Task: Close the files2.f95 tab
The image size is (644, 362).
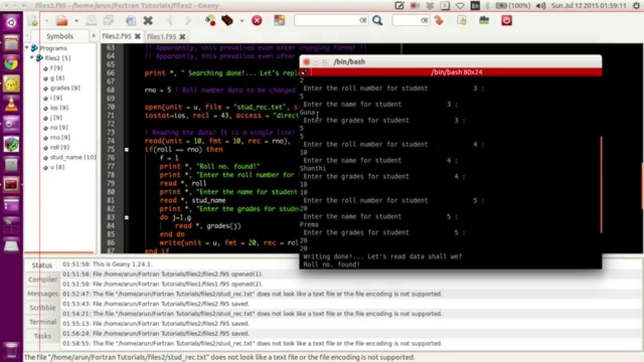Action: point(138,36)
